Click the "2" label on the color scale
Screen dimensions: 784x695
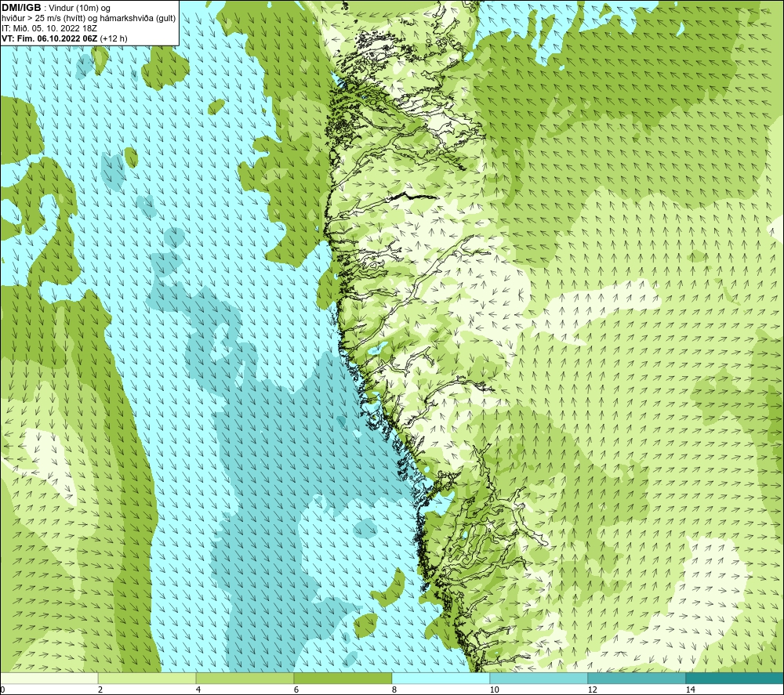click(100, 690)
